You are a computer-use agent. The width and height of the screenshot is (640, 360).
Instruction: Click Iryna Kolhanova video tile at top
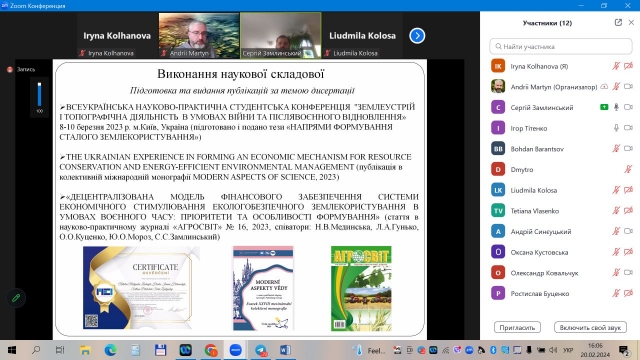(x=117, y=36)
